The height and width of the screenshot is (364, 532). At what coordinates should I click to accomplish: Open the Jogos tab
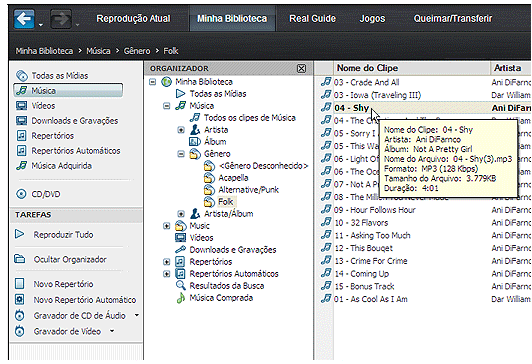(372, 19)
